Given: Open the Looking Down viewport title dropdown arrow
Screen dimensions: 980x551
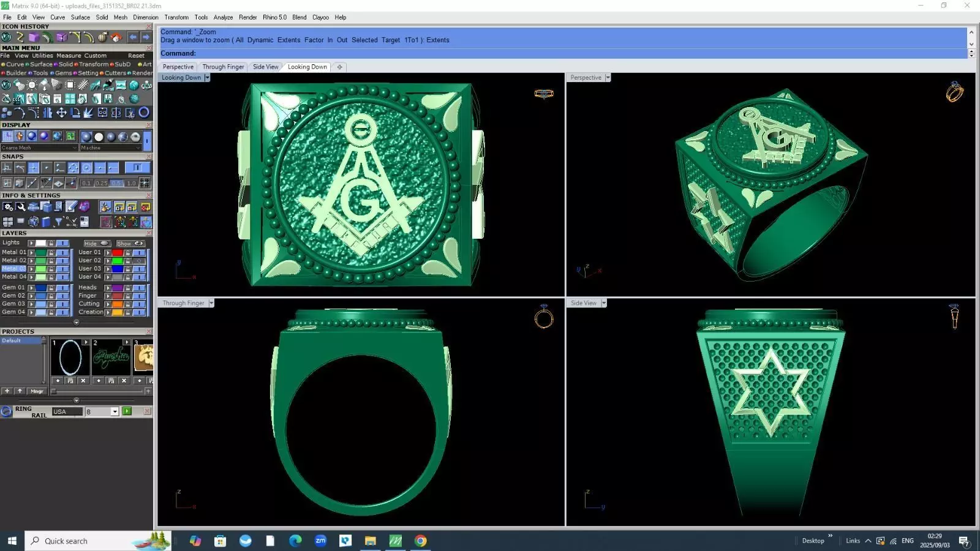Looking at the screenshot, I should point(207,78).
